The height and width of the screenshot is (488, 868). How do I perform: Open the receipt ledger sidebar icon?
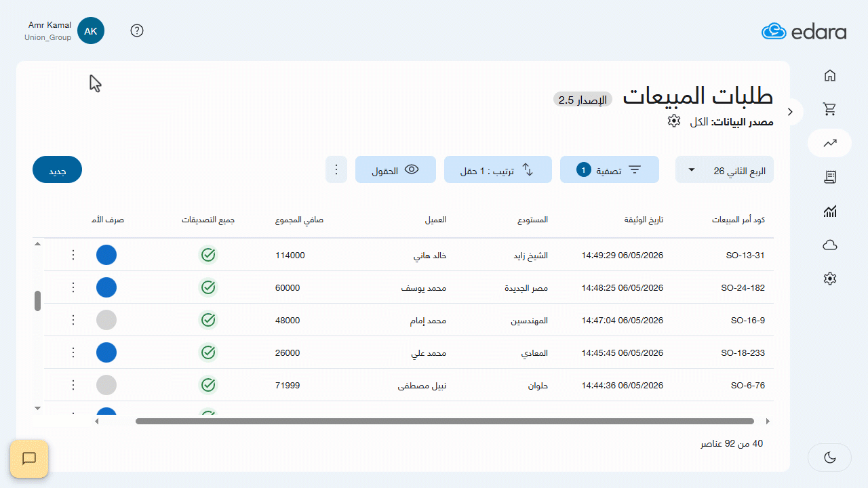[829, 177]
